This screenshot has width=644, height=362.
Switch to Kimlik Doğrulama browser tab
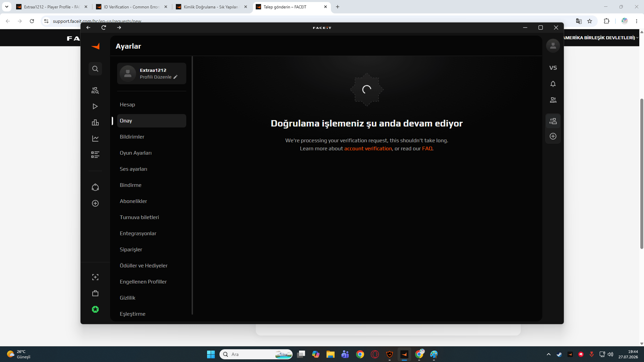tap(211, 7)
